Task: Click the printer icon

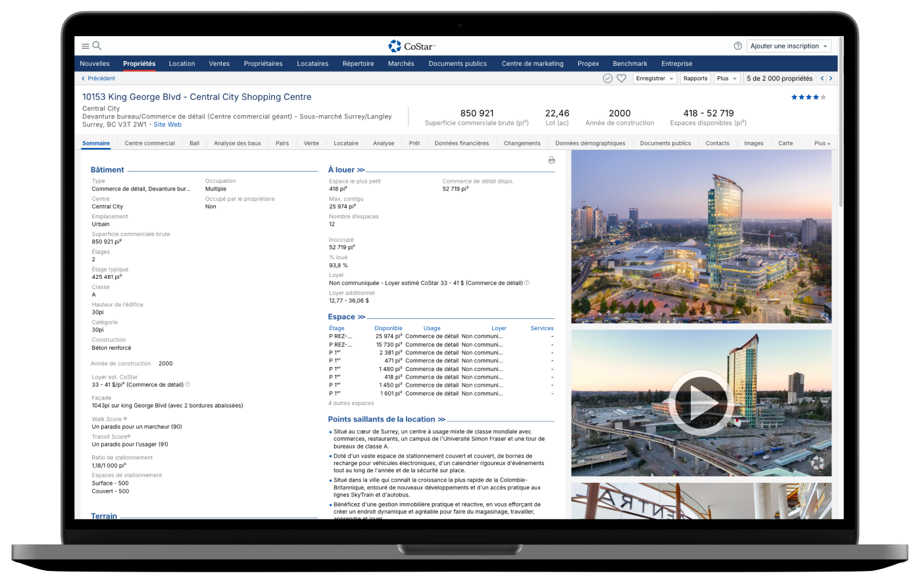Action: pyautogui.click(x=551, y=160)
